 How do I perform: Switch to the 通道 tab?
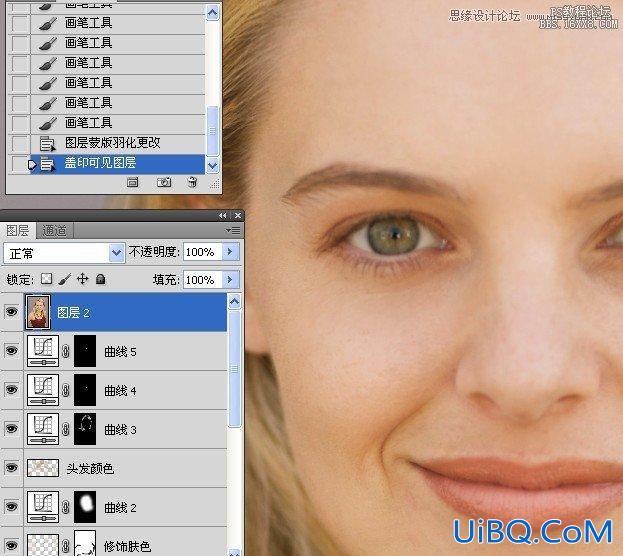tap(54, 231)
